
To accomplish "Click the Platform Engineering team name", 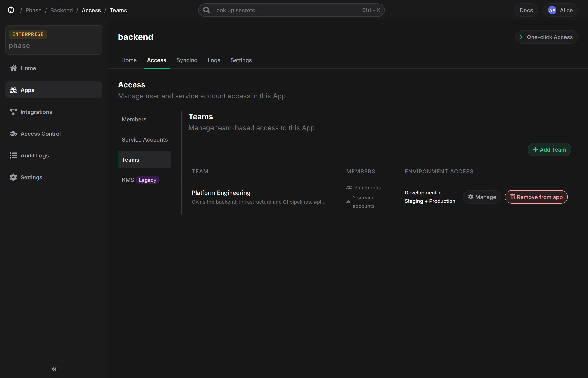I will pyautogui.click(x=221, y=193).
